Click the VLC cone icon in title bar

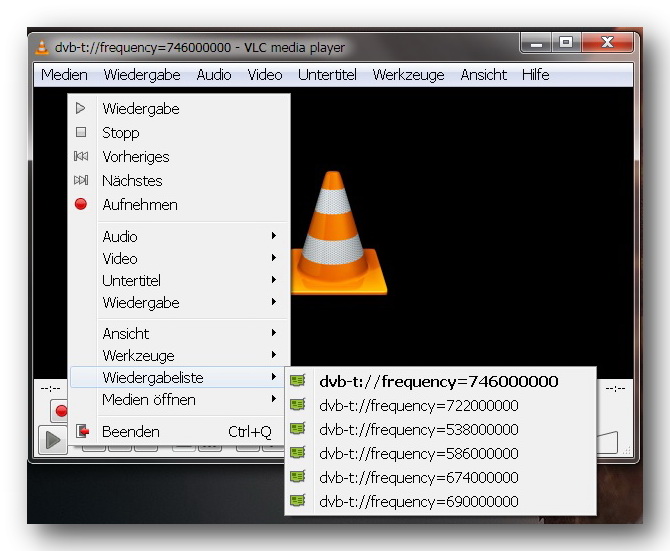coord(41,47)
